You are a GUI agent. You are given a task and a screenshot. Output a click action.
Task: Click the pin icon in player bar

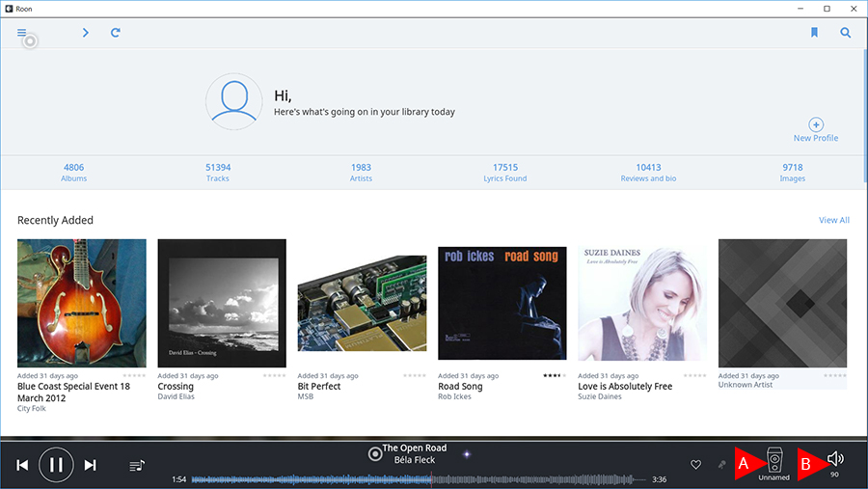pyautogui.click(x=721, y=465)
